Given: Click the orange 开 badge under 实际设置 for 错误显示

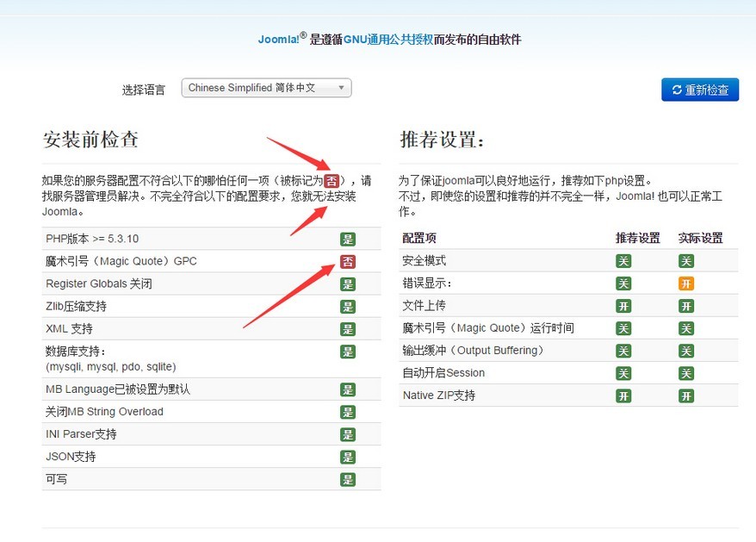Looking at the screenshot, I should click(685, 283).
